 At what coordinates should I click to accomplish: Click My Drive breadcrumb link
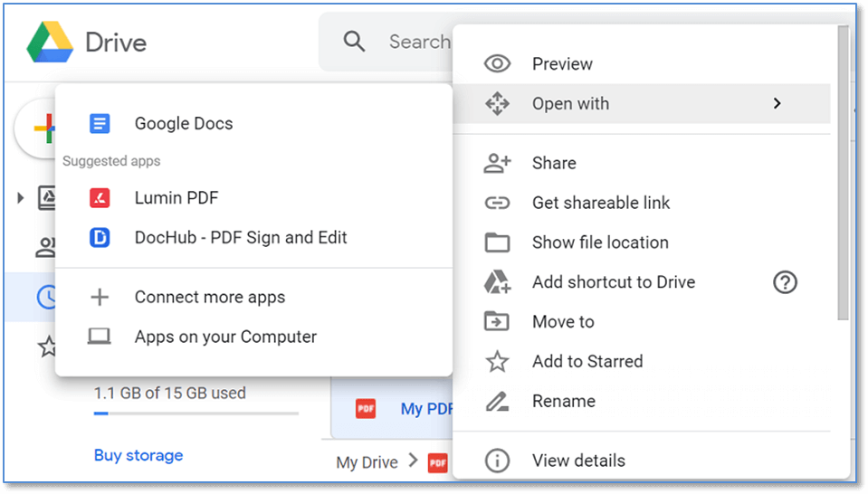click(367, 462)
